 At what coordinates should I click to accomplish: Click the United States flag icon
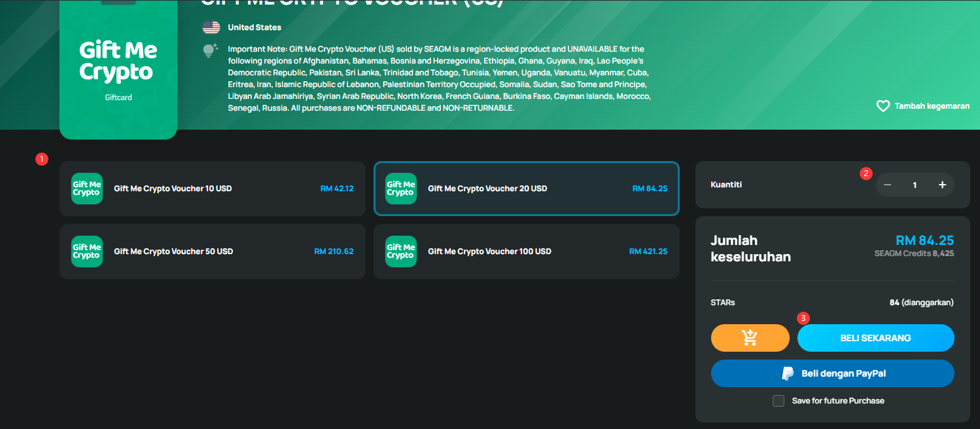coord(211,28)
